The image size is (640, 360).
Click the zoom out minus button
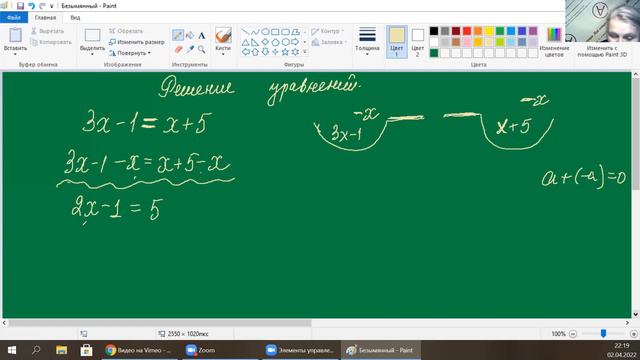(573, 334)
